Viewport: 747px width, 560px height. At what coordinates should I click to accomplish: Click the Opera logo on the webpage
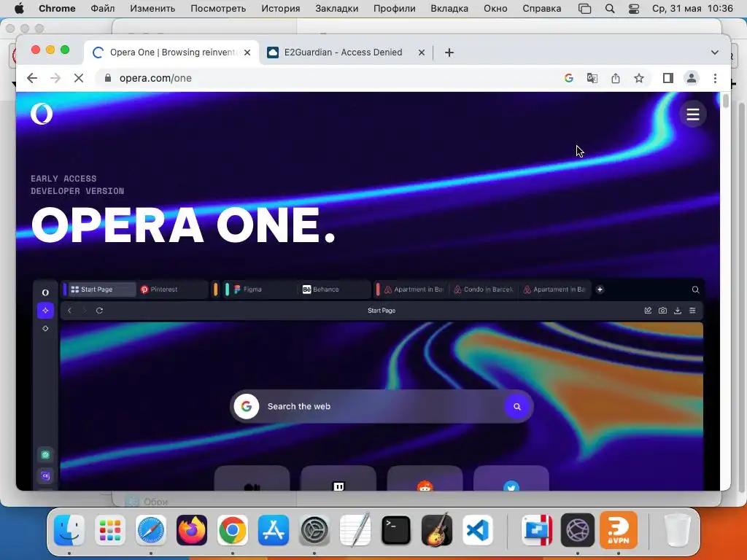(42, 114)
